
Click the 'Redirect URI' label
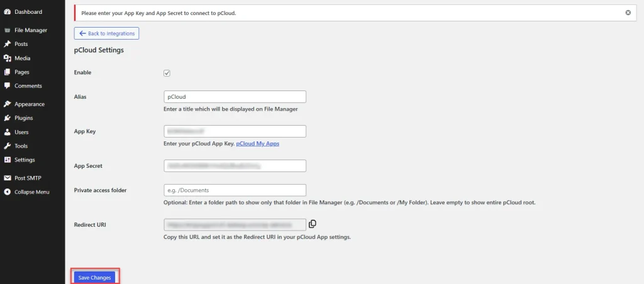(90, 225)
